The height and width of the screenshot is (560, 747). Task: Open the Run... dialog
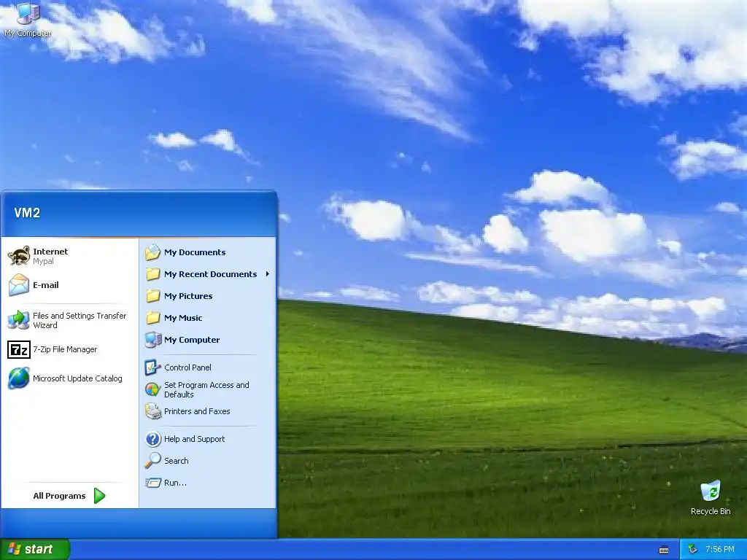pyautogui.click(x=208, y=483)
